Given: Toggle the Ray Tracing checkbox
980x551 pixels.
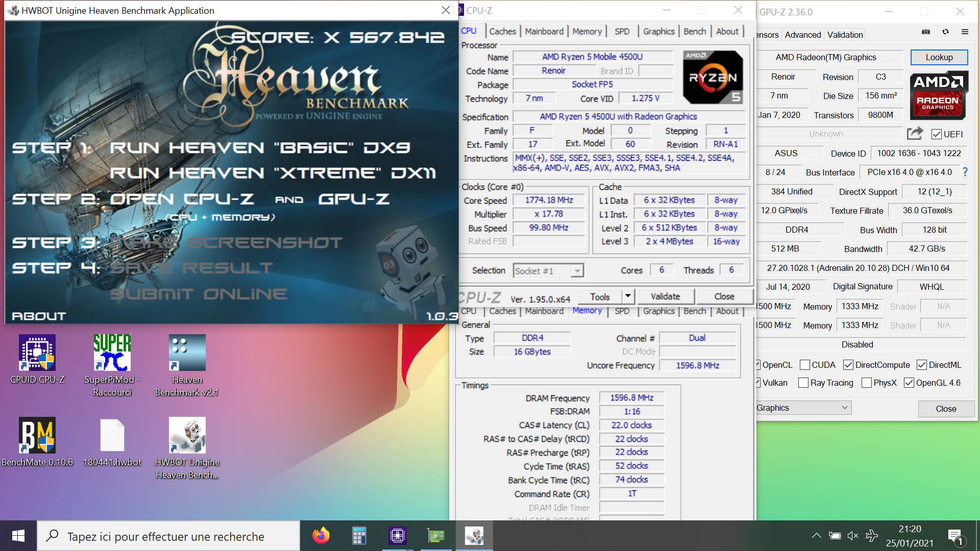Looking at the screenshot, I should [x=803, y=383].
